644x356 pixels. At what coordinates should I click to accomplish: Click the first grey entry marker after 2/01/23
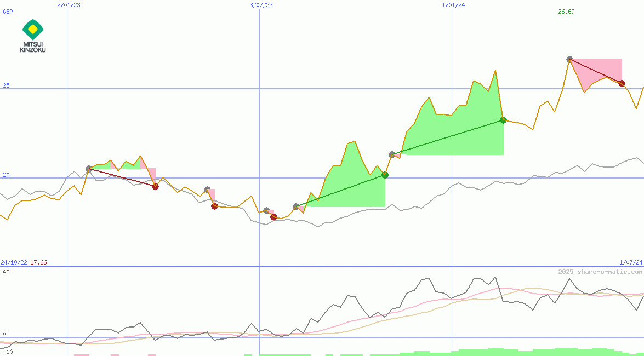[89, 169]
